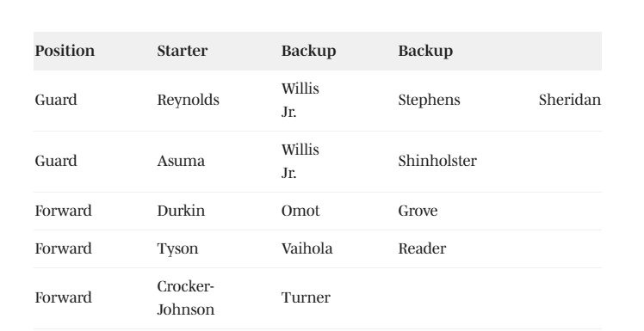
Task: Click the Omot backup cell
Action: [300, 211]
